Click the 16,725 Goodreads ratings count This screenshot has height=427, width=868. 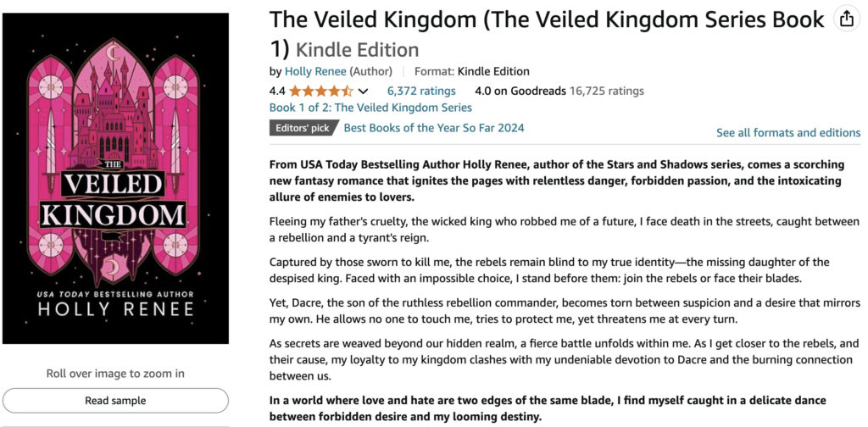click(x=606, y=91)
